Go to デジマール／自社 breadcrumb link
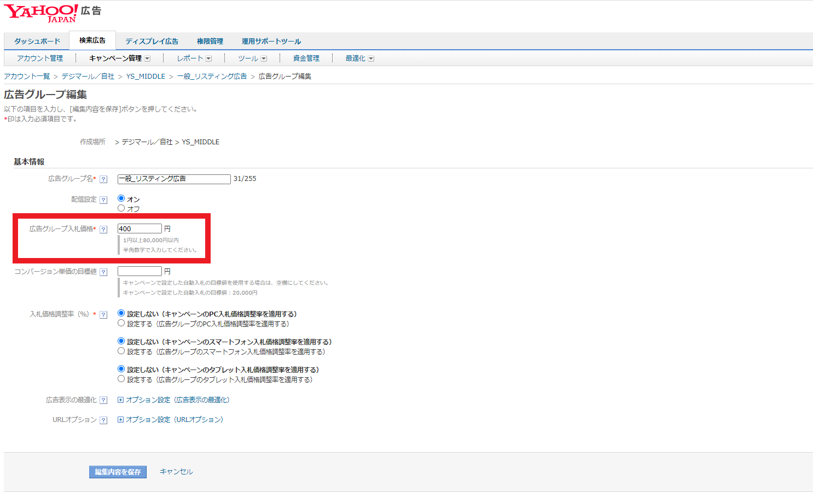The image size is (813, 504). [88, 77]
